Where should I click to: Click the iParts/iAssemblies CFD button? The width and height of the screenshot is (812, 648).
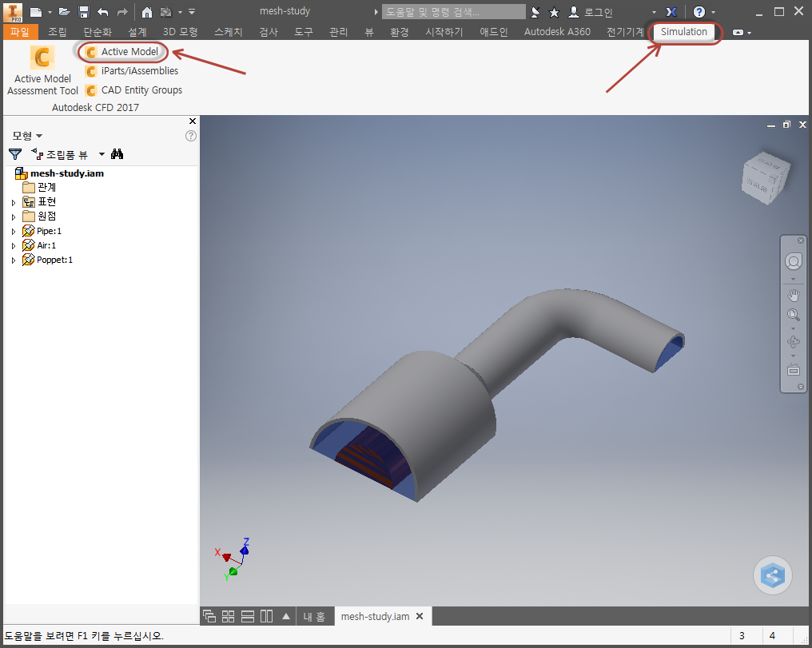(x=132, y=71)
